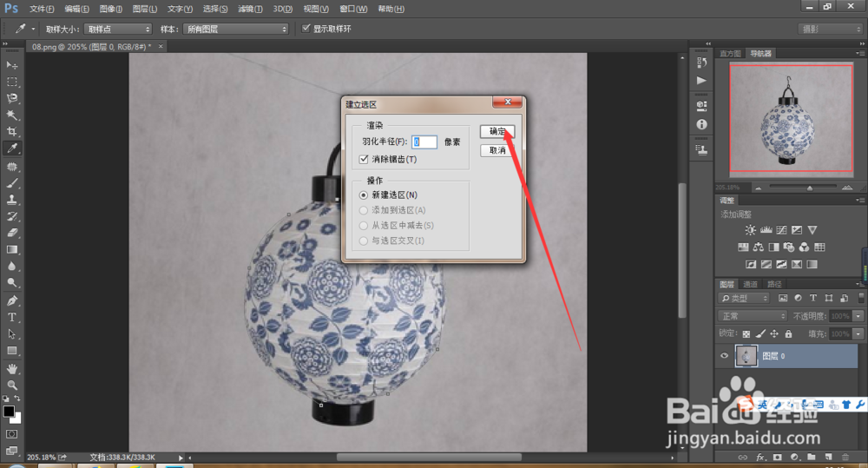Select the Lasso tool
868x468 pixels.
[x=11, y=98]
